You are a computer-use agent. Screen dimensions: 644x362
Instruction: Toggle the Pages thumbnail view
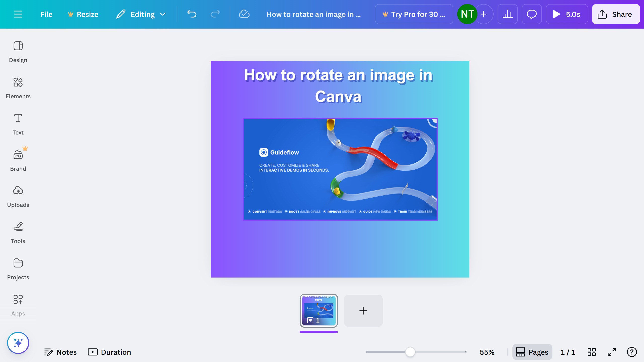(532, 352)
